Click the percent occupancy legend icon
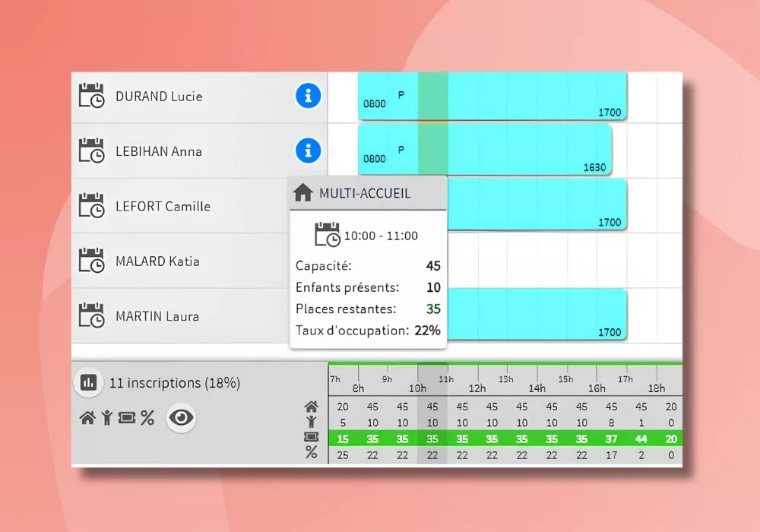Image resolution: width=760 pixels, height=532 pixels. pyautogui.click(x=147, y=417)
